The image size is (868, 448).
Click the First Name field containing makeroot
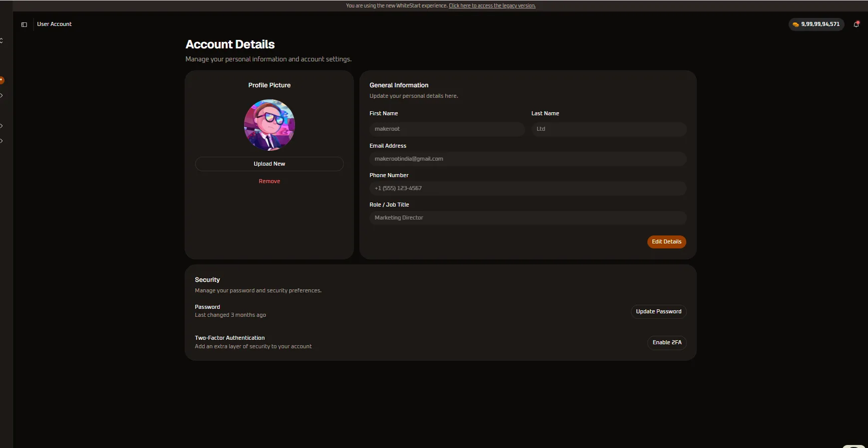447,129
